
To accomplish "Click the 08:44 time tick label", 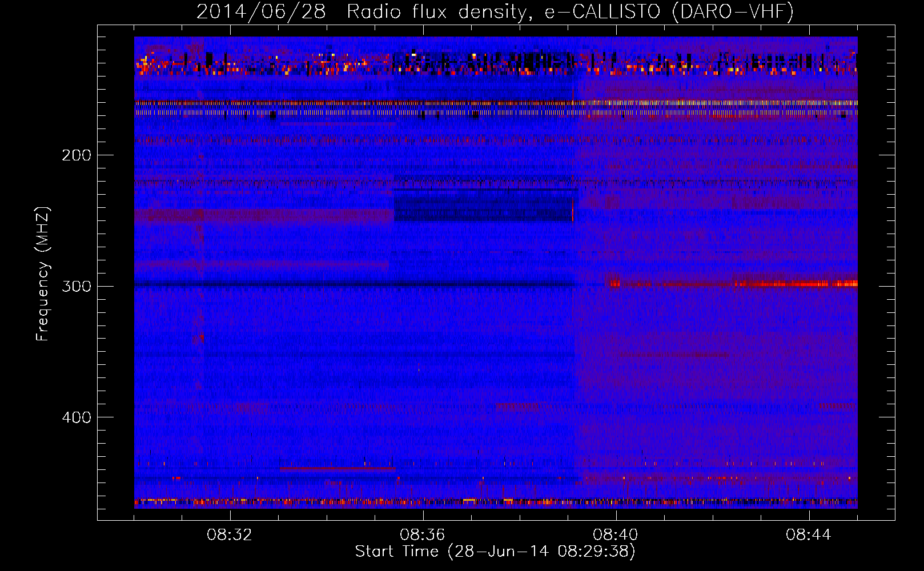I will click(x=809, y=535).
